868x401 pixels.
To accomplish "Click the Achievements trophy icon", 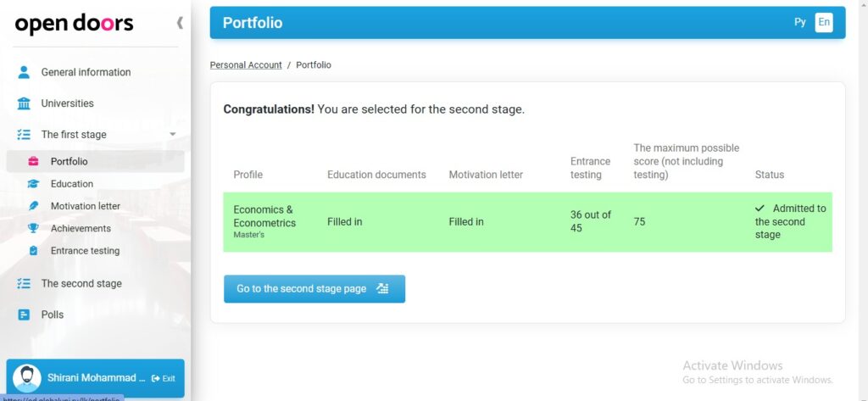I will click(33, 228).
